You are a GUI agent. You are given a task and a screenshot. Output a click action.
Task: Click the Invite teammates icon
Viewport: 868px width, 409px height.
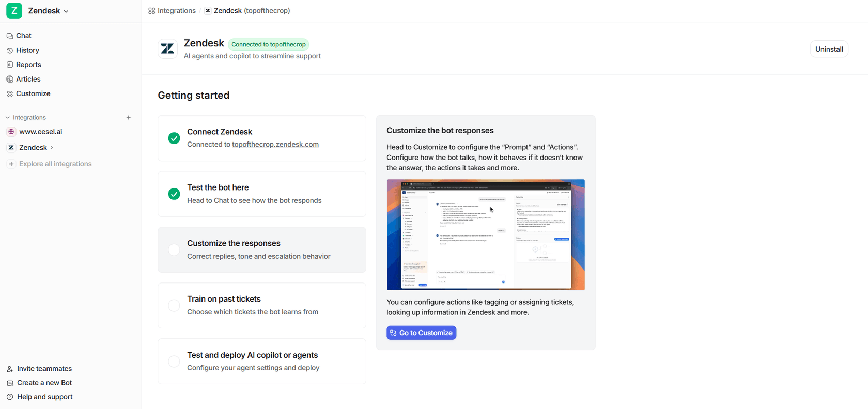[x=10, y=369]
